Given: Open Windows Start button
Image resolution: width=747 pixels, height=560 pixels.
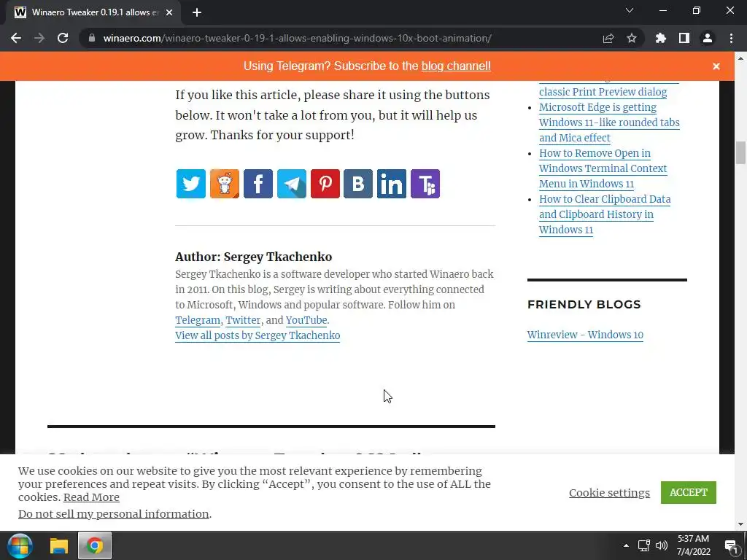Looking at the screenshot, I should coord(20,545).
